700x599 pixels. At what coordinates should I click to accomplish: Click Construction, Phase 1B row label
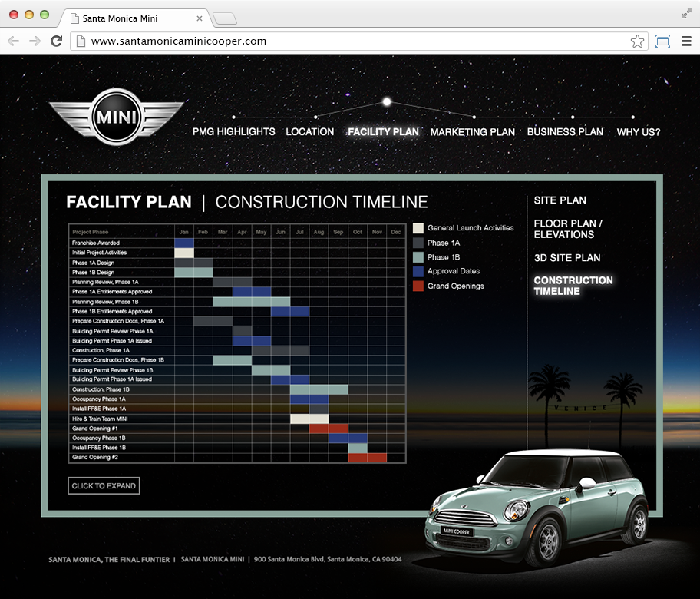[101, 389]
